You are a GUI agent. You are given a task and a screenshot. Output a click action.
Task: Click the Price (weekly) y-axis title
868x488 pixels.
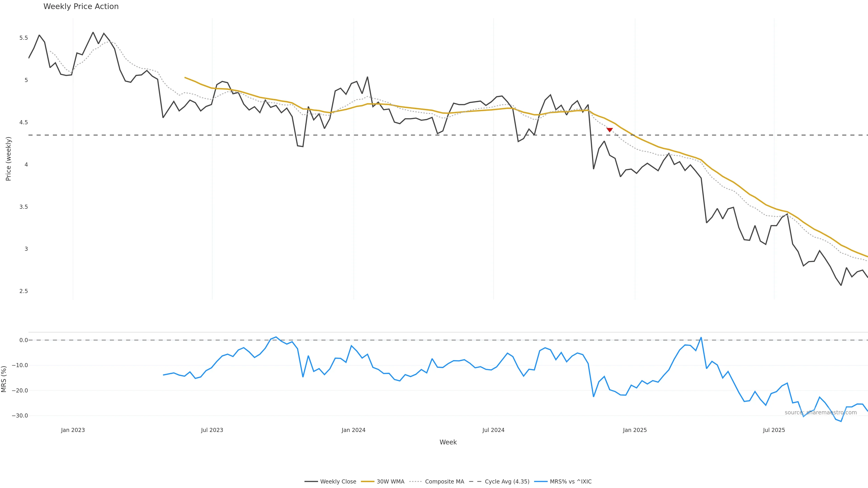point(8,159)
